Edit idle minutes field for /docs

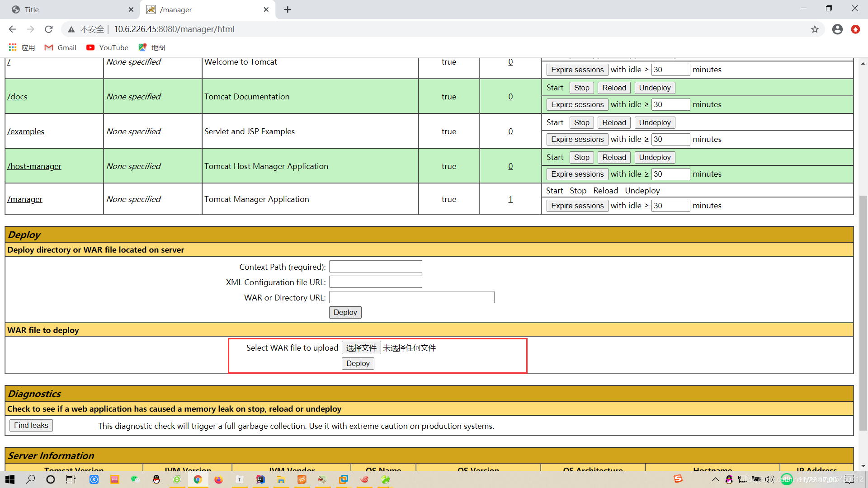click(670, 104)
